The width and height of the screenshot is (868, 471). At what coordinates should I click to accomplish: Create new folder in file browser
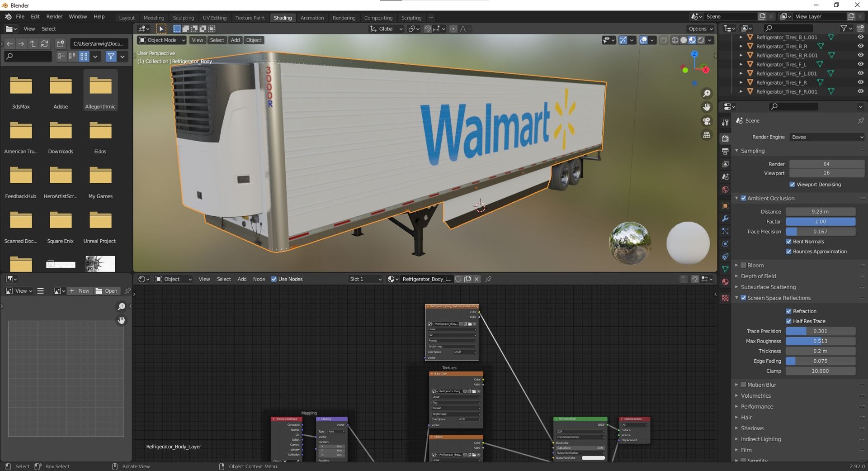click(61, 44)
